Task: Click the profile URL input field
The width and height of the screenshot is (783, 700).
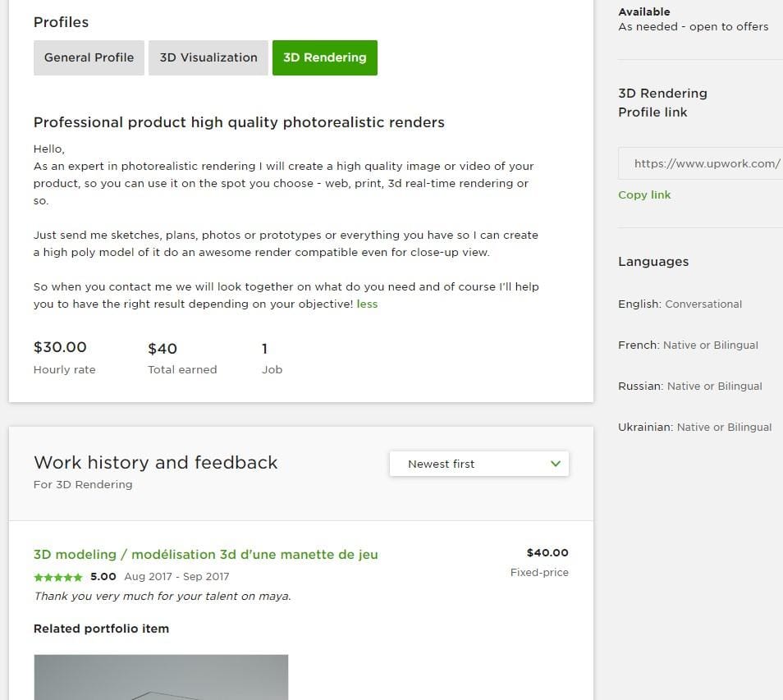Action: 702,163
